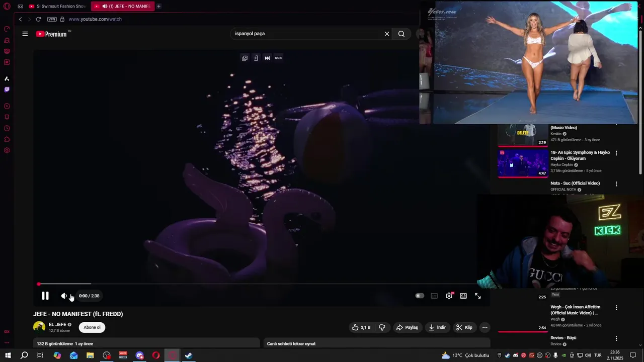This screenshot has width=644, height=362.
Task: Select the 'JEFE - NO MANIFE' tab
Action: point(122,6)
